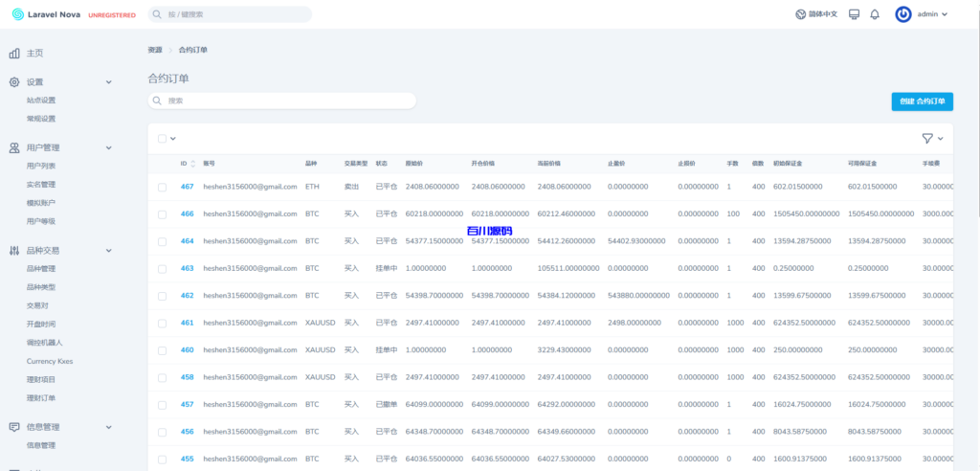The width and height of the screenshot is (980, 471).
Task: Select checkbox for order 463
Action: point(163,269)
